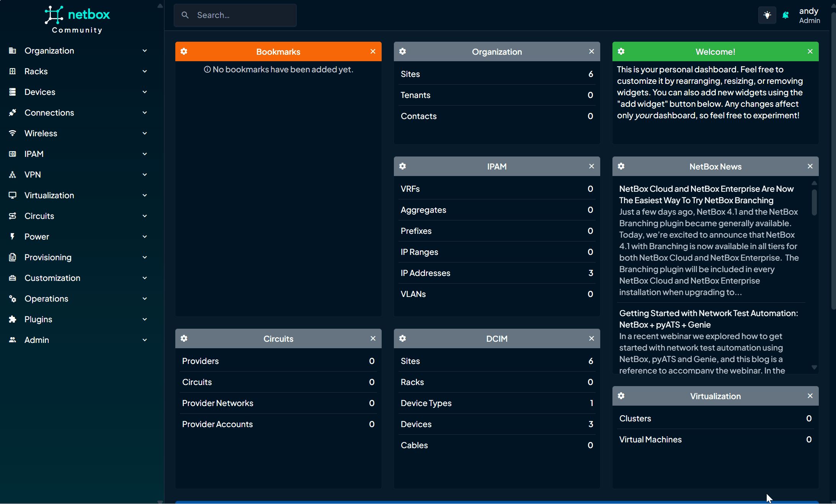Viewport: 836px width, 504px height.
Task: Click the Bookmarks widget settings gear
Action: (184, 52)
